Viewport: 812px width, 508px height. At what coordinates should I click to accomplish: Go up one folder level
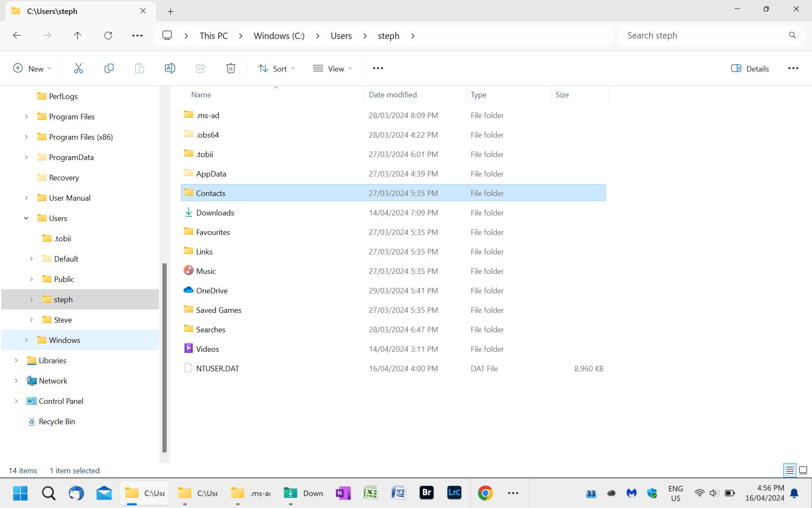click(x=77, y=36)
